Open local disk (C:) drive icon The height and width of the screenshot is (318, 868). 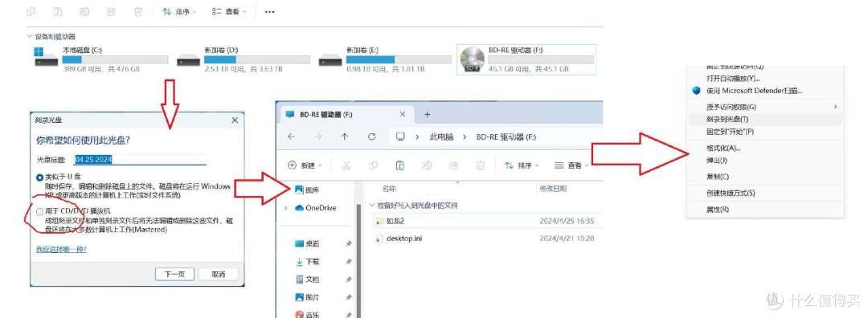[x=46, y=58]
